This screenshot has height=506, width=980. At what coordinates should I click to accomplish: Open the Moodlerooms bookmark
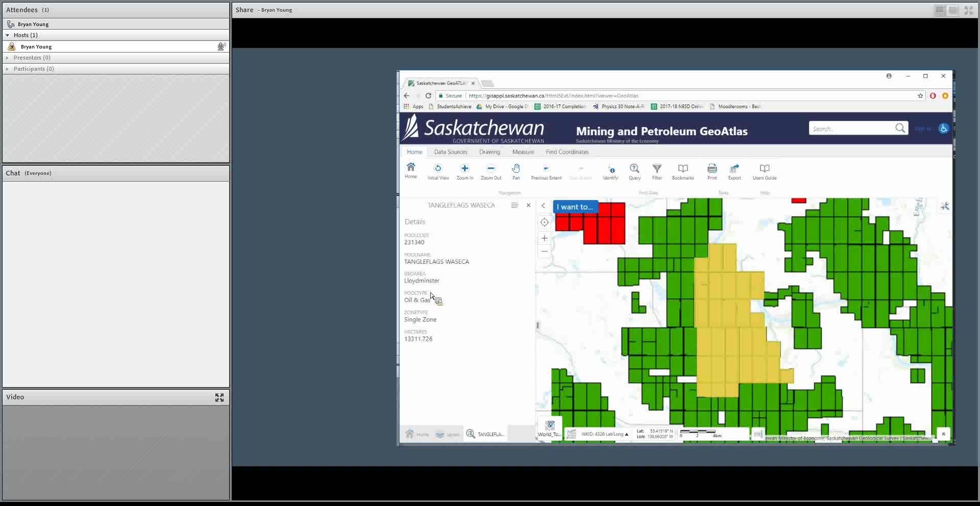click(x=735, y=107)
